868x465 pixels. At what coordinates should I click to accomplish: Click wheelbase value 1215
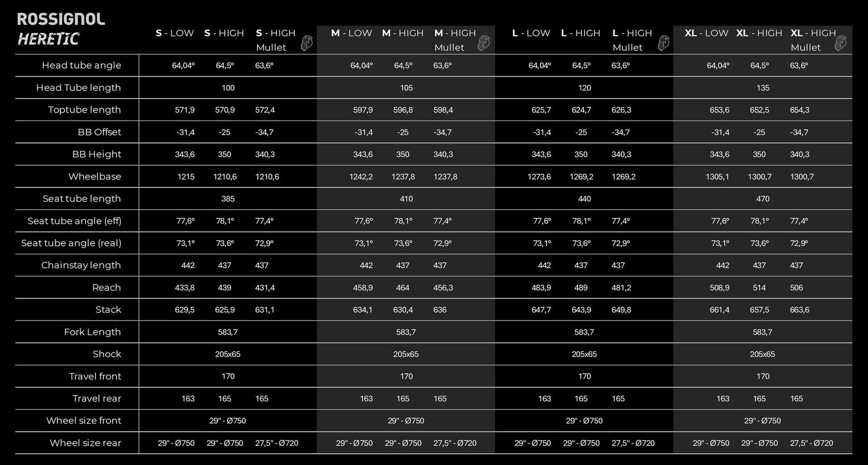[186, 177]
